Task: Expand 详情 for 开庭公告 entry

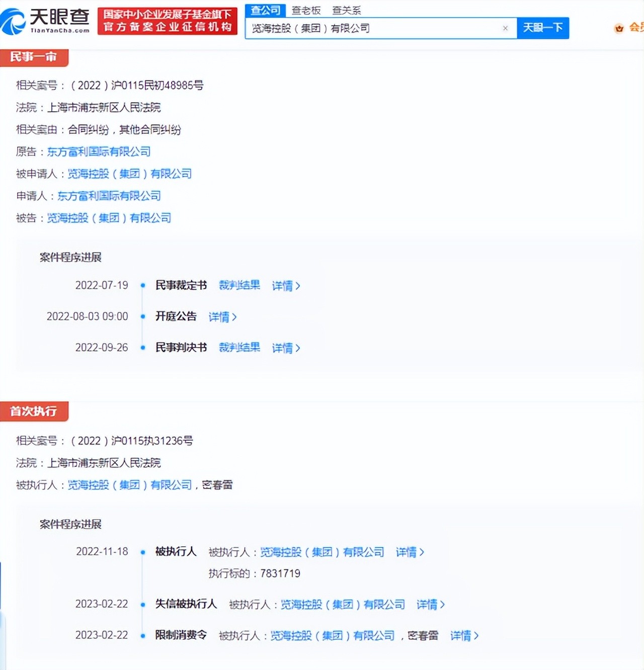Action: coord(222,317)
